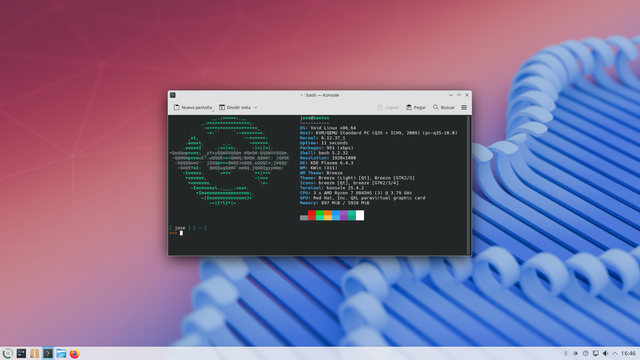Click the Bluetooth tray icon
640x360 pixels.
pos(566,353)
